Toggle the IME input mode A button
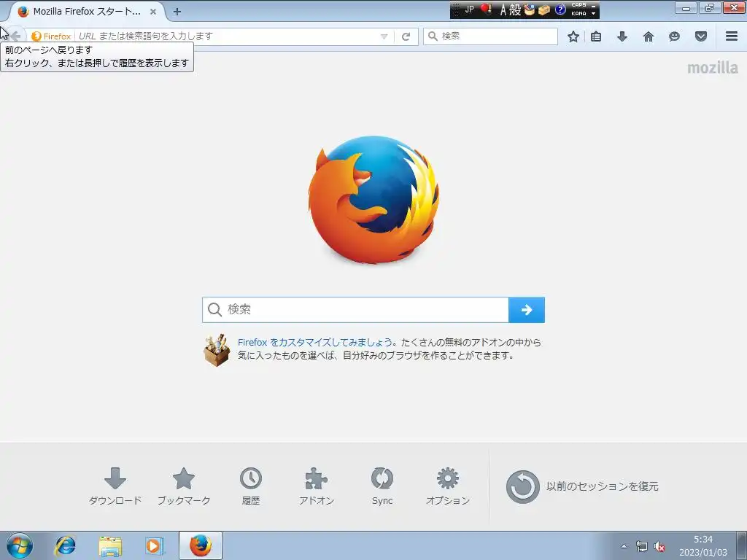 pos(503,10)
